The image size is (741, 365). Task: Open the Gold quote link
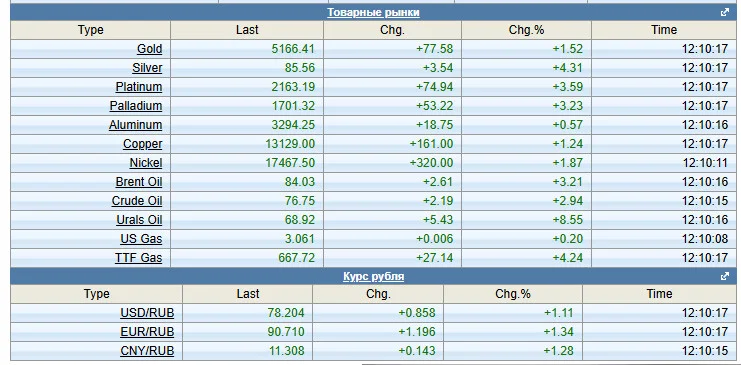(149, 49)
